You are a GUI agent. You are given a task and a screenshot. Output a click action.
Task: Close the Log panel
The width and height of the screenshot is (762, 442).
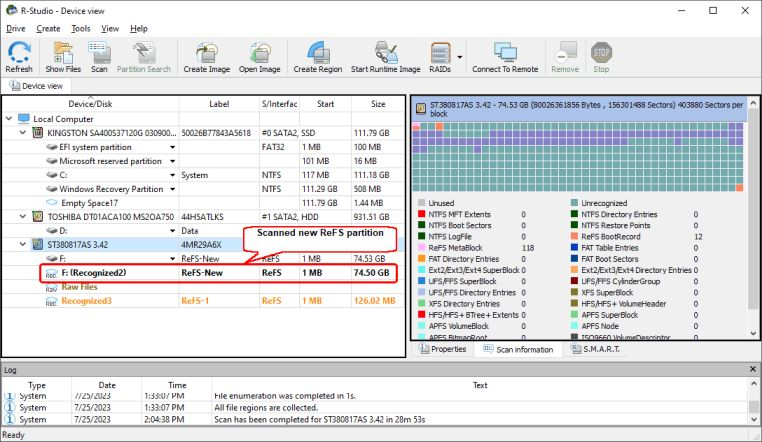[753, 370]
